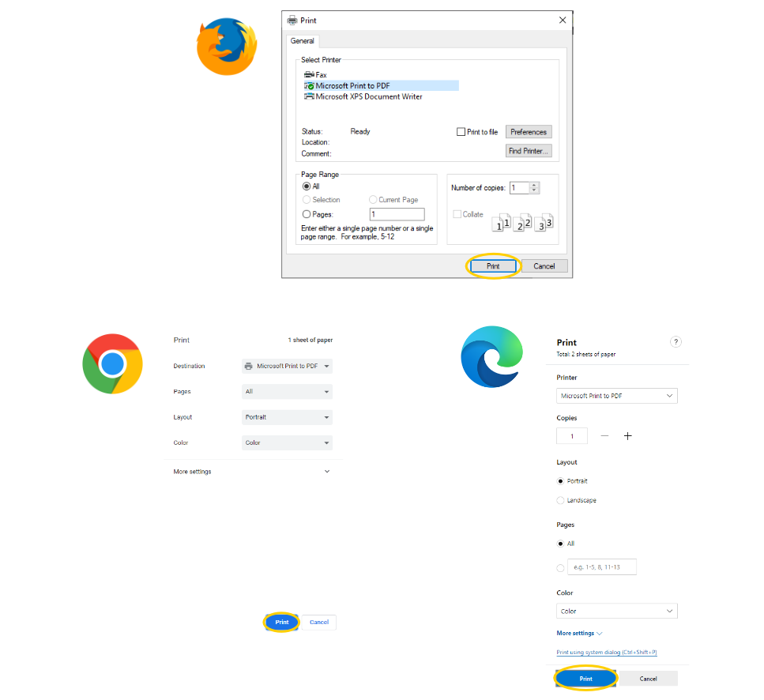The height and width of the screenshot is (700, 764).
Task: Select the All pages radio in Edge
Action: (x=560, y=544)
